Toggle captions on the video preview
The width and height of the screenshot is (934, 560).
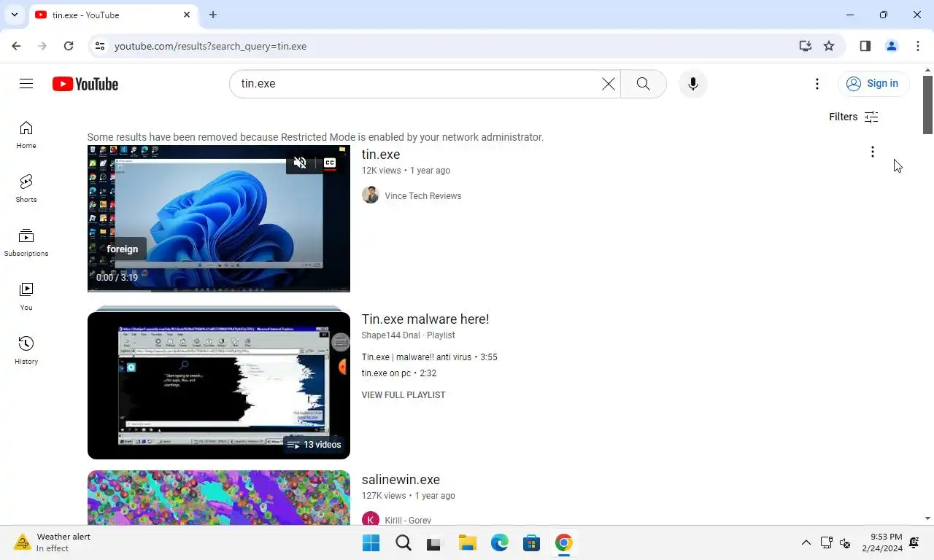[x=330, y=163]
